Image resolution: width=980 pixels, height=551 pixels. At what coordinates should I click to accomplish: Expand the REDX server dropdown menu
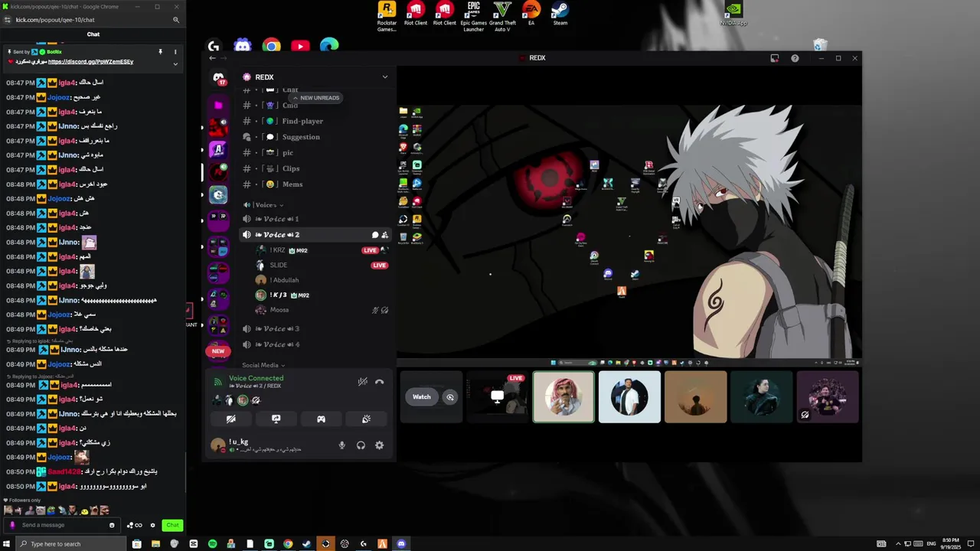[x=385, y=77]
